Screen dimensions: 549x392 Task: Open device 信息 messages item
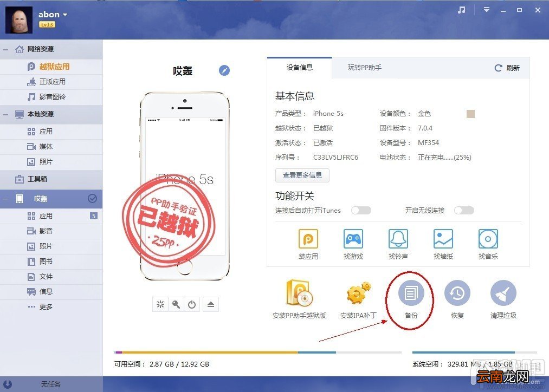(51, 291)
